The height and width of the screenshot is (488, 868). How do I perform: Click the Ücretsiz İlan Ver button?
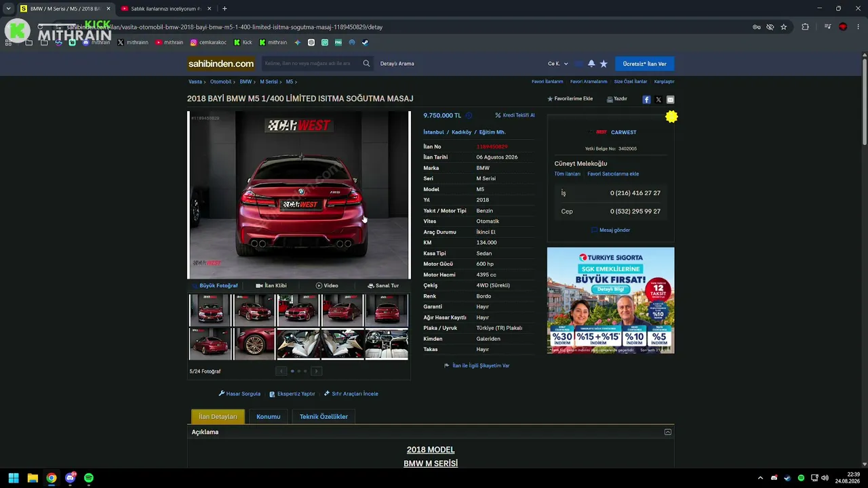tap(645, 64)
